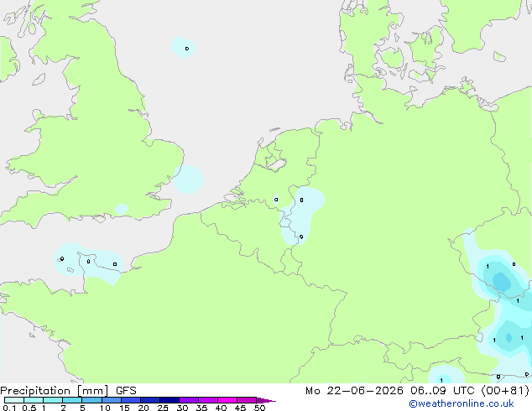This screenshot has height=411, width=532.
Task: Click the '20' legend scale label
Action: coord(143,408)
